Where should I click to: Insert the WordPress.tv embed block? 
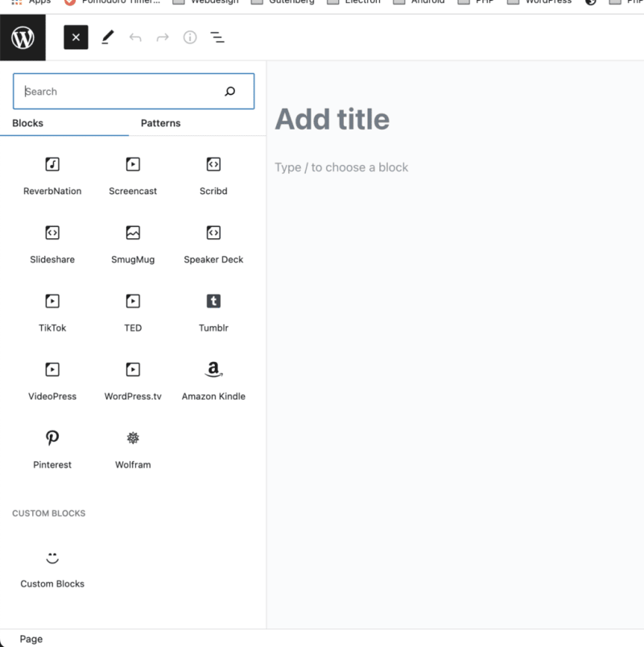[133, 381]
